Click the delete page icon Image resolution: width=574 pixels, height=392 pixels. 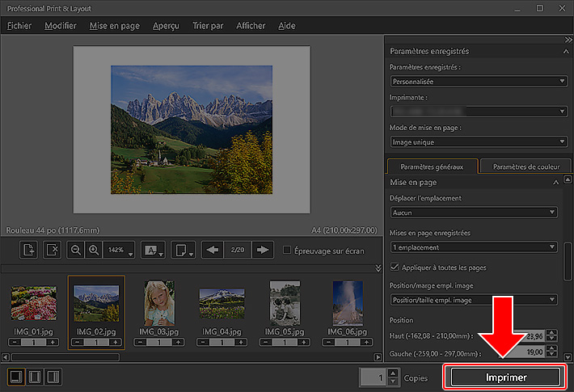51,251
